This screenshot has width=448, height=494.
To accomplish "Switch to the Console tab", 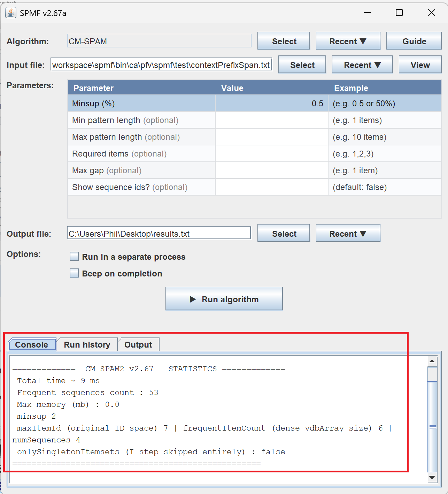I will [x=32, y=345].
